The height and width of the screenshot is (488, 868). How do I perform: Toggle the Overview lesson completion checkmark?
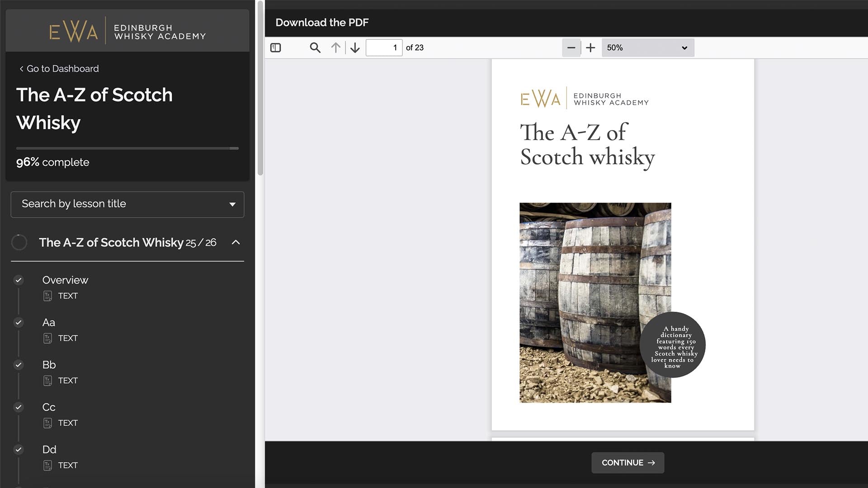click(x=19, y=280)
